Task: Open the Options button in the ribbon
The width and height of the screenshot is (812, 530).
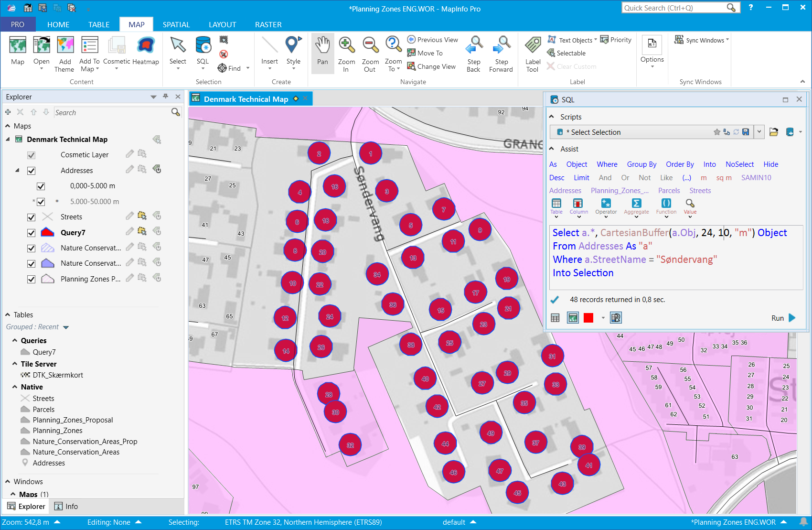Action: (652, 51)
